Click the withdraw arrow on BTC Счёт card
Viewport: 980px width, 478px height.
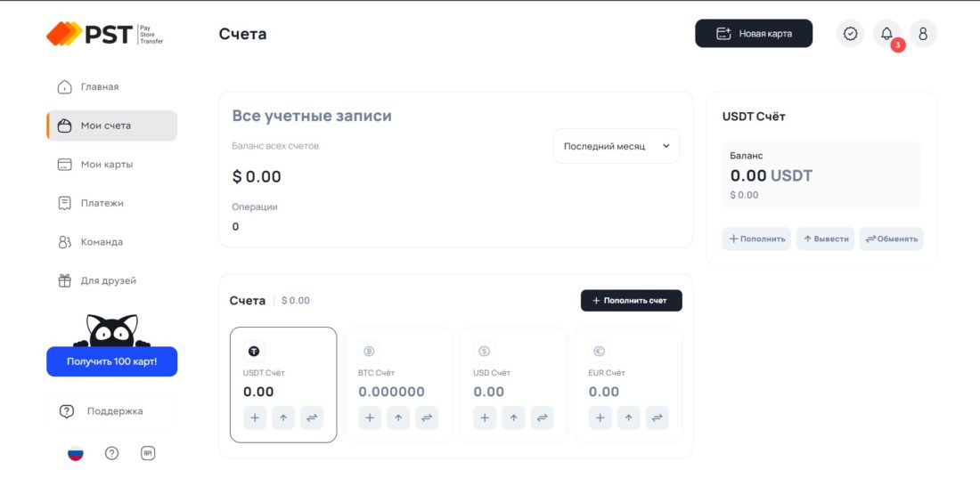click(398, 417)
